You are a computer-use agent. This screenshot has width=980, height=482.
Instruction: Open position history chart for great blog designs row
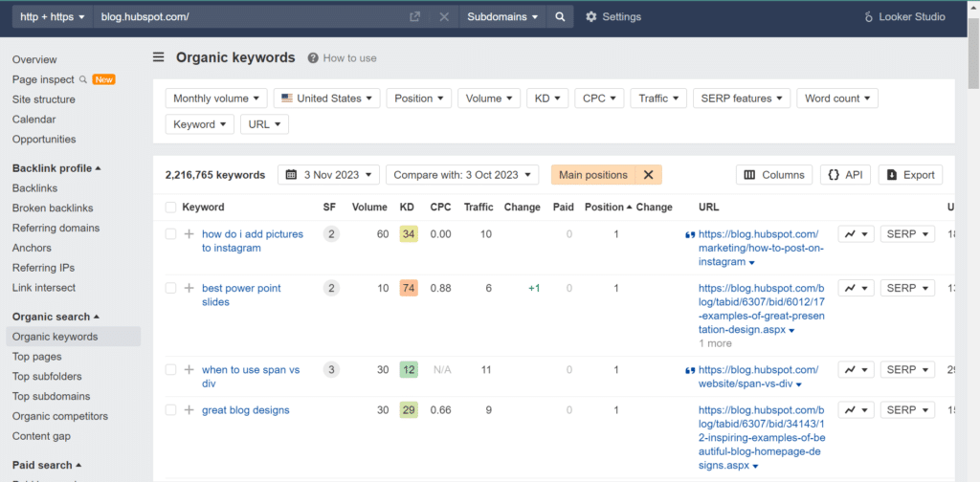pyautogui.click(x=856, y=410)
